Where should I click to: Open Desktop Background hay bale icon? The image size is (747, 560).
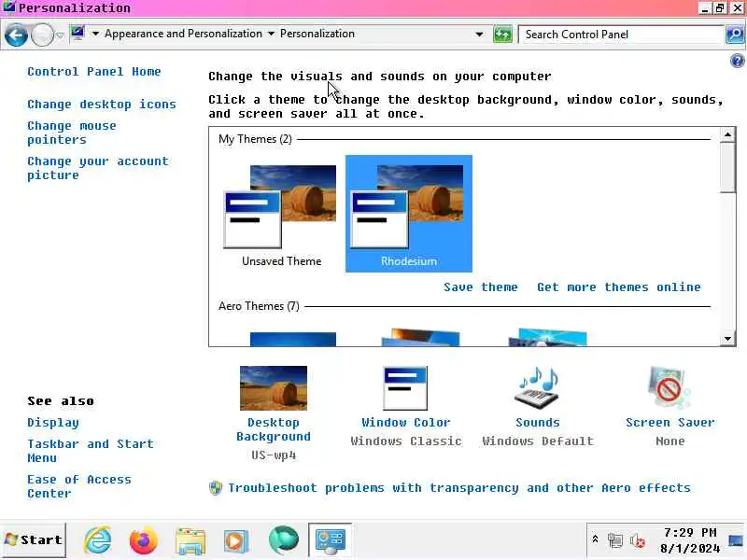pyautogui.click(x=274, y=388)
